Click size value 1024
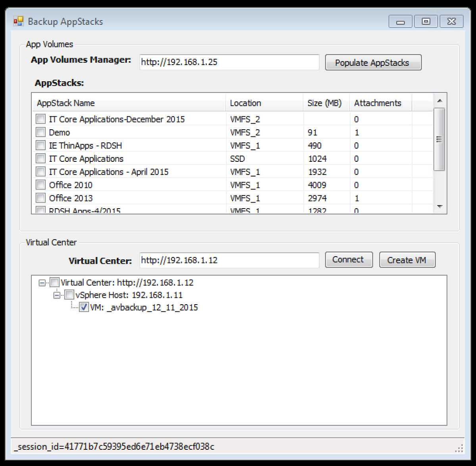The height and width of the screenshot is (466, 476). pyautogui.click(x=317, y=159)
